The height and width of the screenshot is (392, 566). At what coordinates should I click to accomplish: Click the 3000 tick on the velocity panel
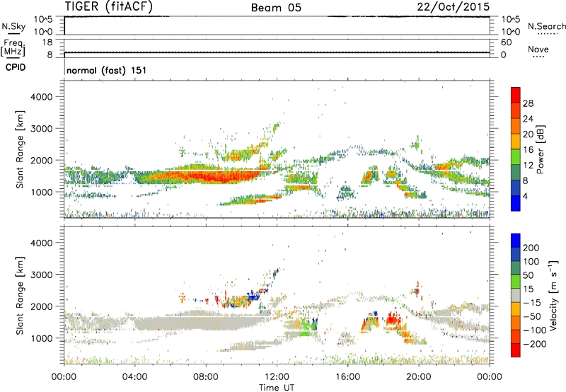pyautogui.click(x=42, y=275)
